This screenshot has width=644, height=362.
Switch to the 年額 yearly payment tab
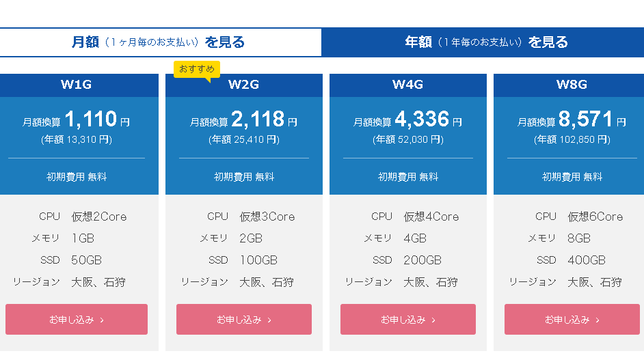(485, 42)
